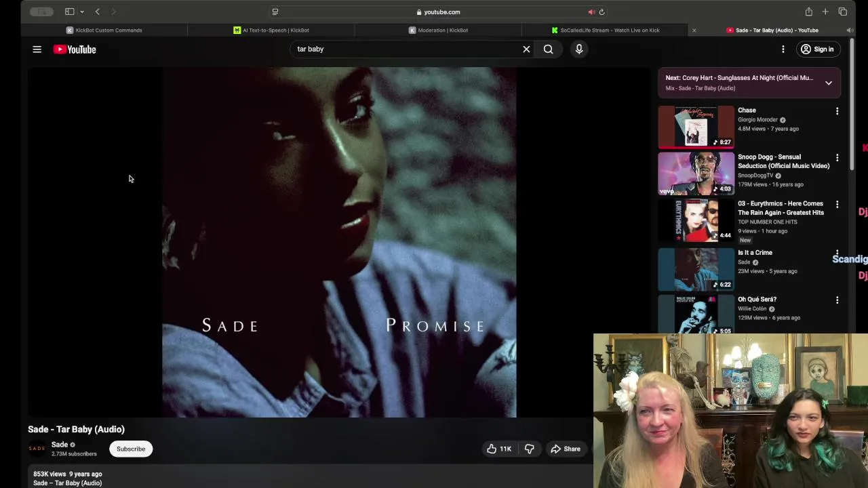Open SnoopDoggTV channel name
868x488 pixels.
755,175
